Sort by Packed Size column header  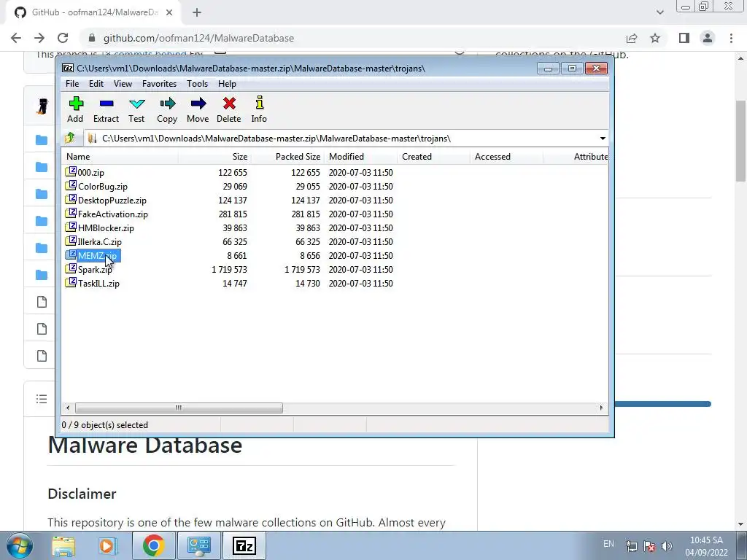click(287, 157)
